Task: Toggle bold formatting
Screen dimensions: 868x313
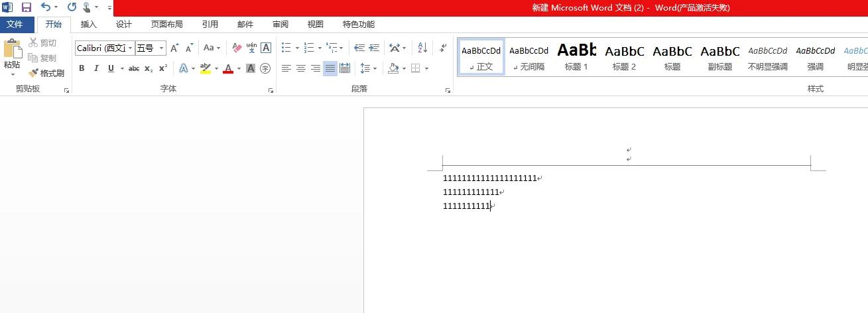Action: pos(82,68)
